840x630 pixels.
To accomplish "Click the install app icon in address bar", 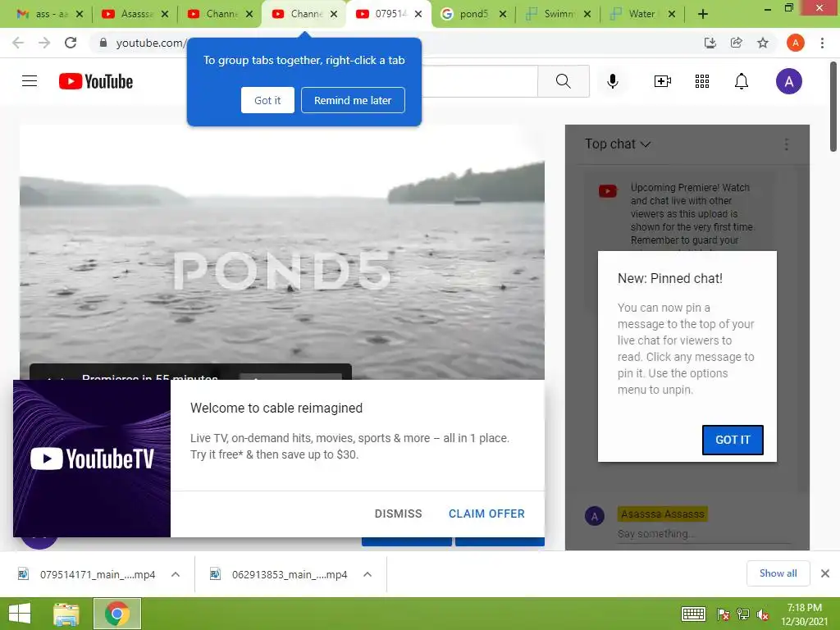I will 710,43.
